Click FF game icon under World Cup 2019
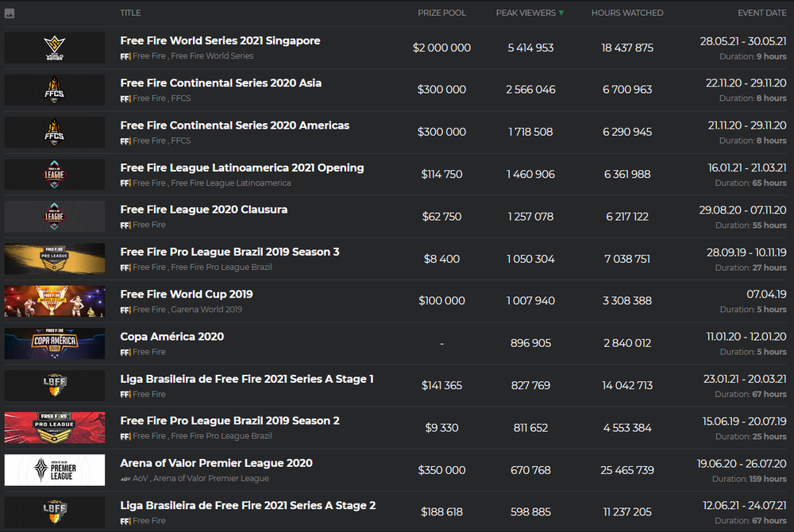Screen dimensions: 794x532 pyautogui.click(x=125, y=310)
